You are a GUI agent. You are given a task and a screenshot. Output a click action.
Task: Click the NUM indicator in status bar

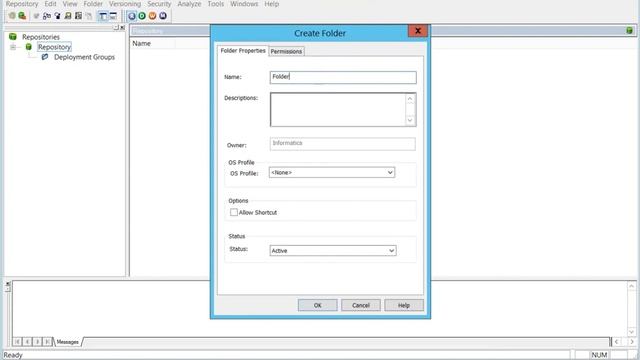(x=599, y=355)
